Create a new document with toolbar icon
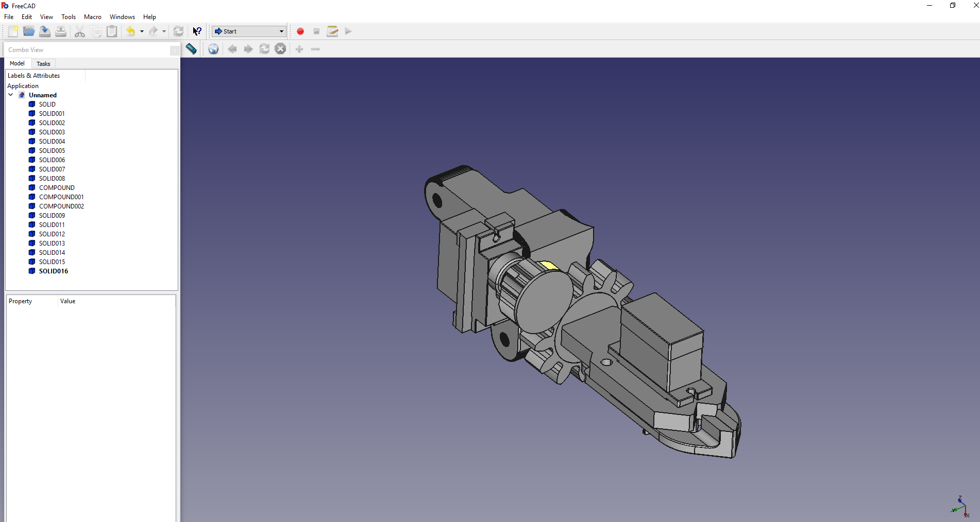Image resolution: width=980 pixels, height=522 pixels. coord(13,31)
